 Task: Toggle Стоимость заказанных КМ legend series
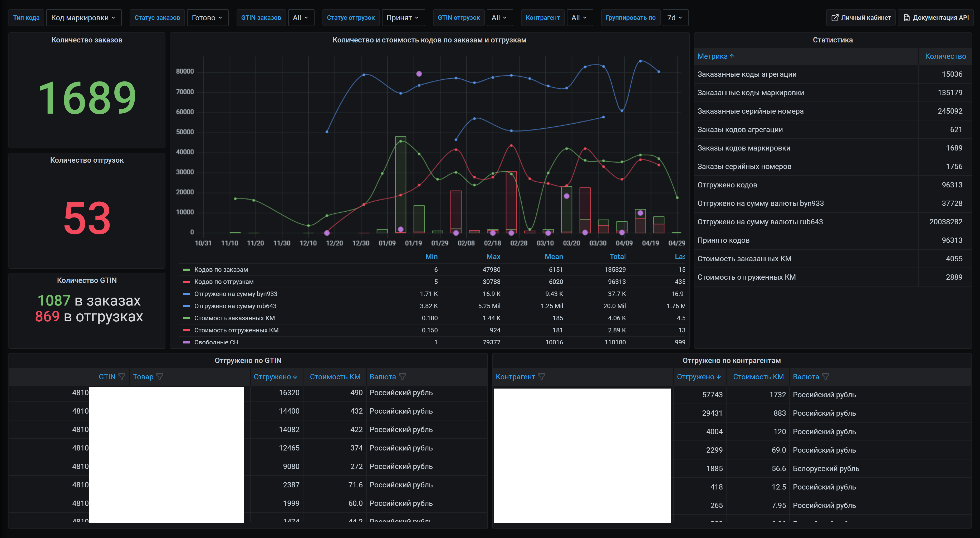234,318
